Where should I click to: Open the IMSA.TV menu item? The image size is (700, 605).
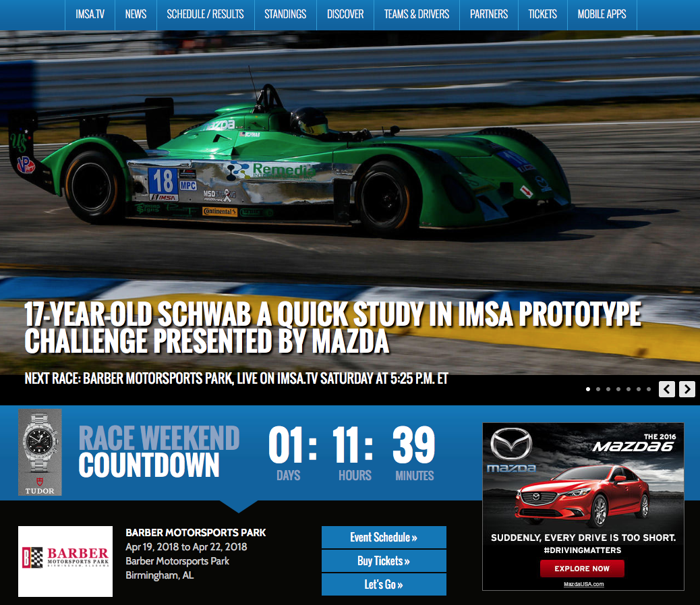tap(90, 14)
